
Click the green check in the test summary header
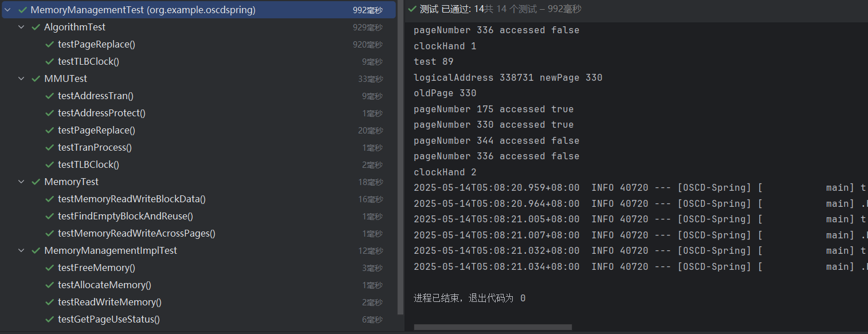(412, 9)
